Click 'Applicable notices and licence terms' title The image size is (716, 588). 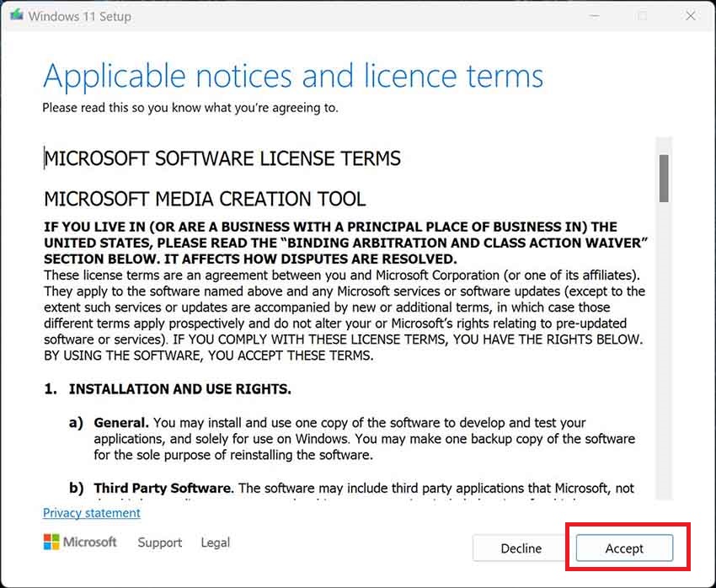293,76
